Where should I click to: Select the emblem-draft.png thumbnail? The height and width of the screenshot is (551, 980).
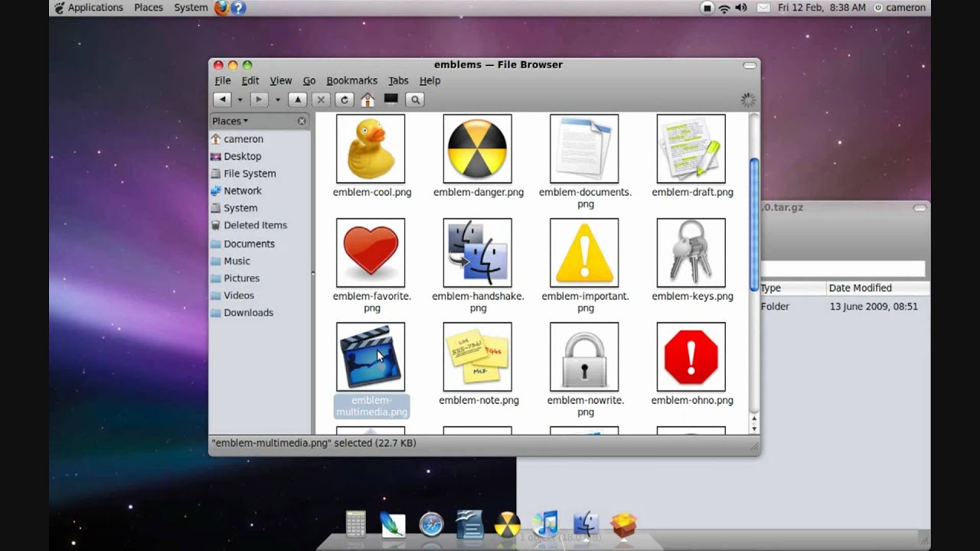[x=691, y=148]
